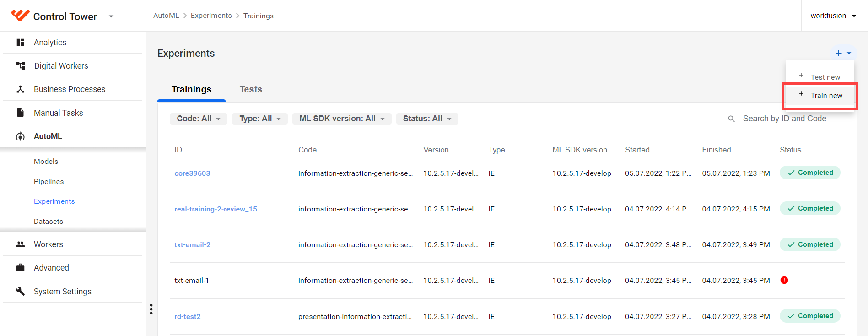Click the Version column header
The width and height of the screenshot is (868, 336).
click(x=436, y=150)
